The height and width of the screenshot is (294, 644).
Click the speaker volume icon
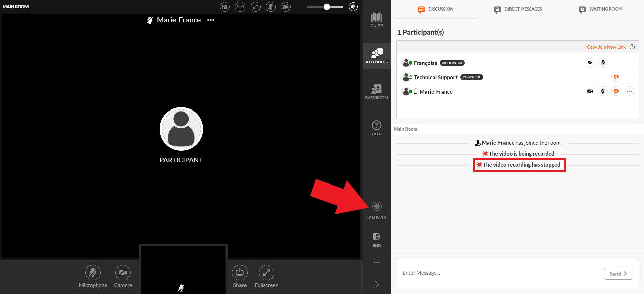pyautogui.click(x=353, y=7)
